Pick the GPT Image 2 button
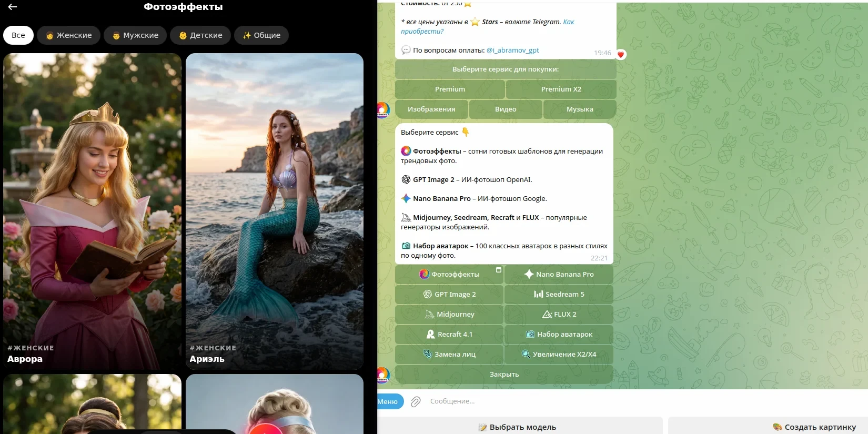 click(x=449, y=294)
